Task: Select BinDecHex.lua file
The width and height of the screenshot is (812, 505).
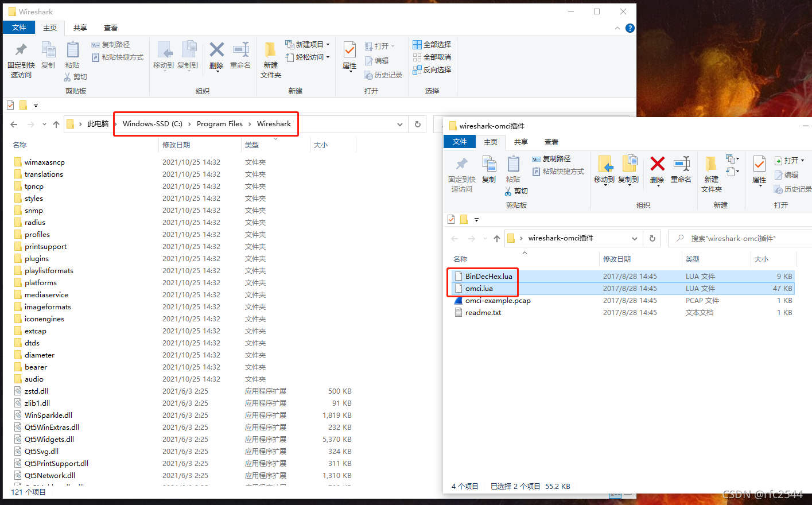Action: tap(488, 277)
